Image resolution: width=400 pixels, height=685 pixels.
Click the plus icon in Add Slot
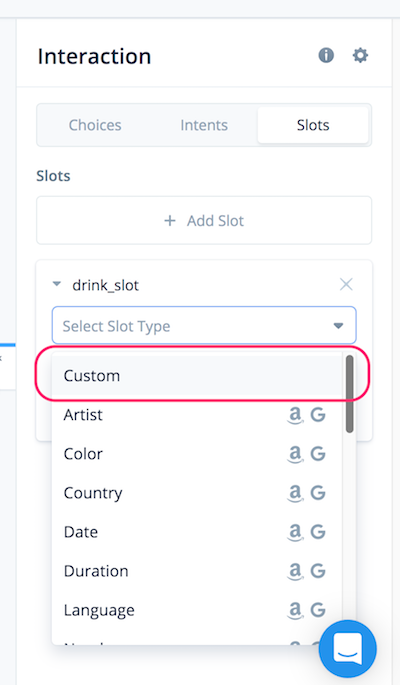[x=170, y=221]
